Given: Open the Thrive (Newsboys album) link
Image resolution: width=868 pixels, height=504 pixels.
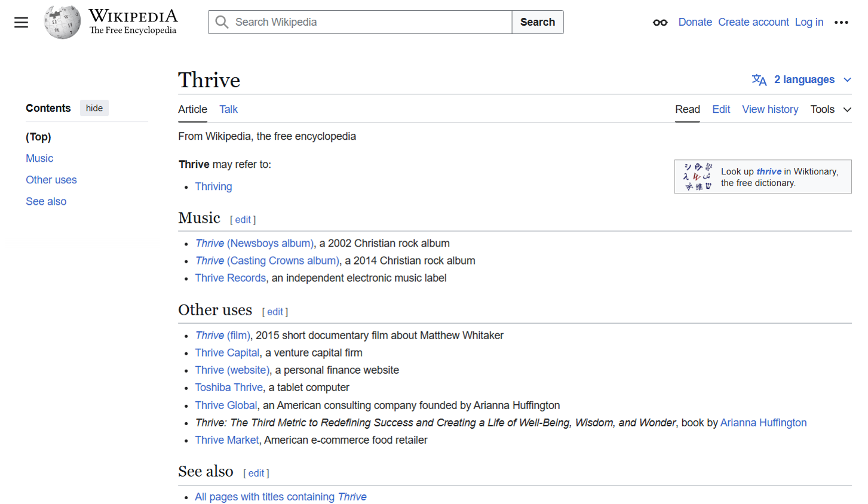Looking at the screenshot, I should point(254,243).
